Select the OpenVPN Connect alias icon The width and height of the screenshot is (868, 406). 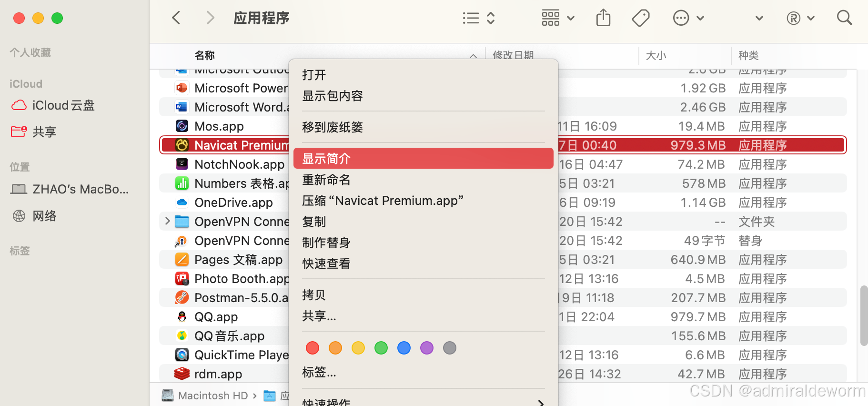pos(182,241)
